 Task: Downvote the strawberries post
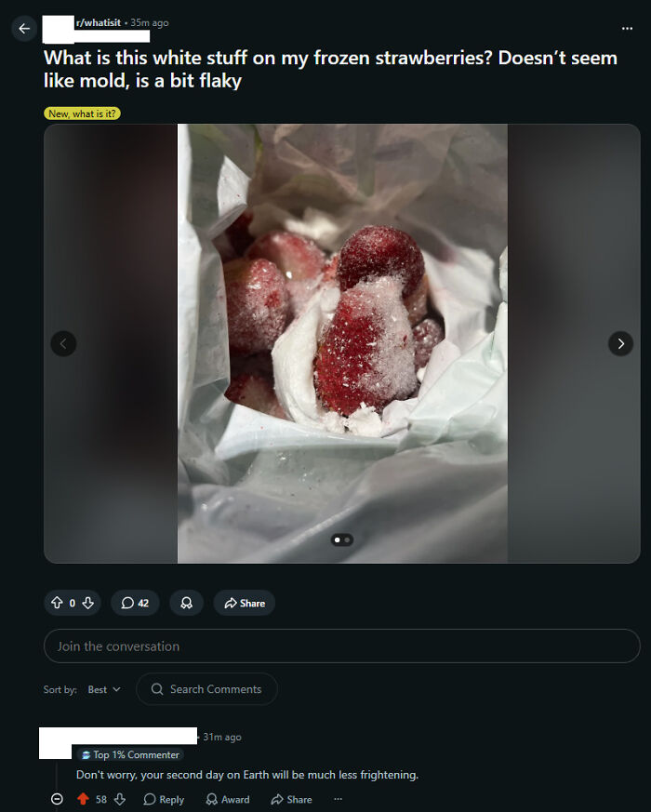[x=88, y=603]
